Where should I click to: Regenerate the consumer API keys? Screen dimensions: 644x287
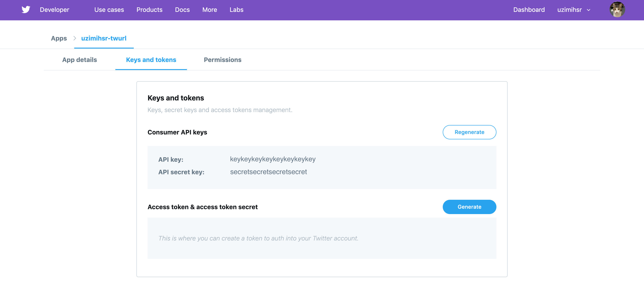[x=469, y=132]
